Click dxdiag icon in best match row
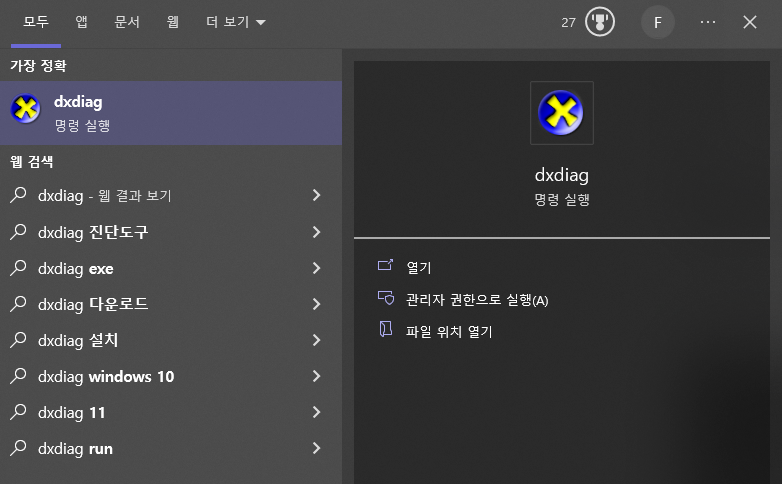This screenshot has width=782, height=484. (x=25, y=109)
